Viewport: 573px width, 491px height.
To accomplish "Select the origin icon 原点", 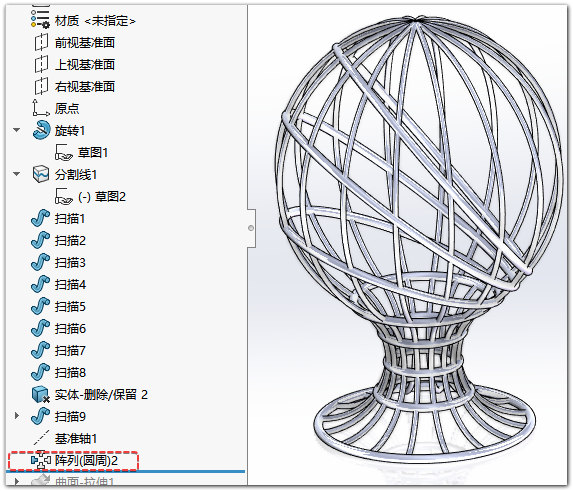I will pos(41,108).
